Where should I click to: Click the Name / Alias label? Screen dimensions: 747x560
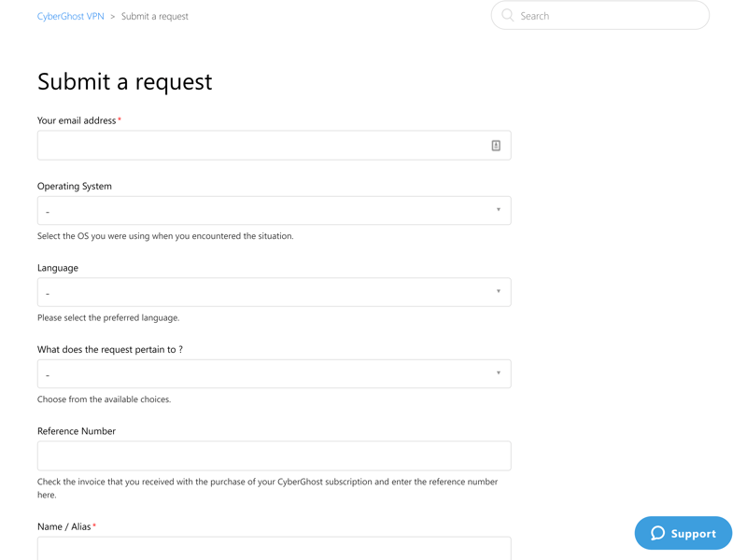pos(63,526)
